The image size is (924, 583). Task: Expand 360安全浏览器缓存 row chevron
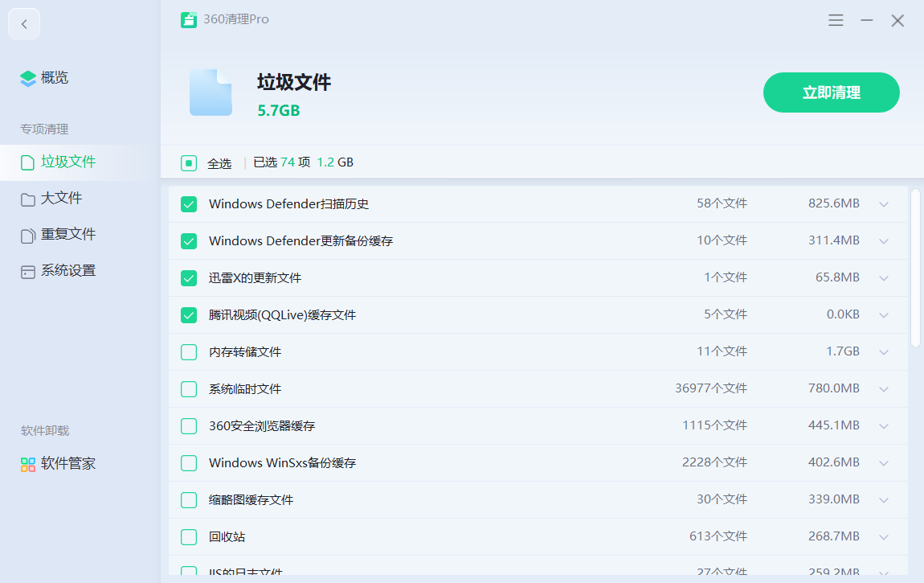pos(884,425)
